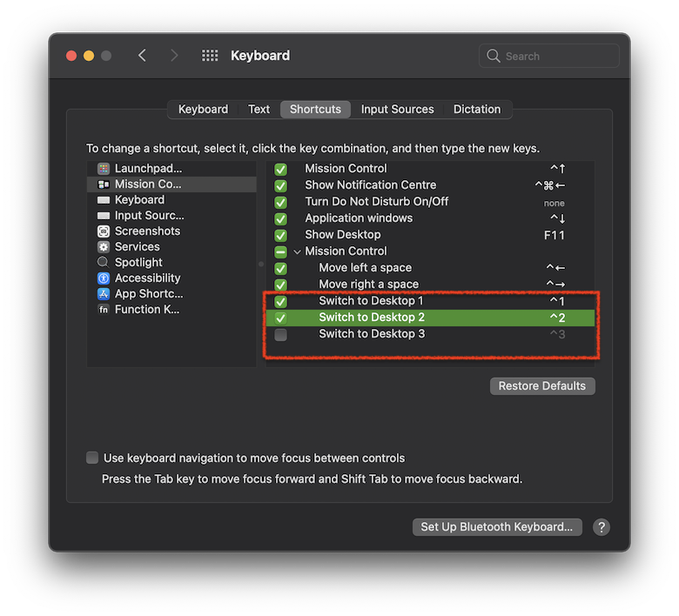679x616 pixels.
Task: Select the Spotlight magnifier icon
Action: click(104, 263)
